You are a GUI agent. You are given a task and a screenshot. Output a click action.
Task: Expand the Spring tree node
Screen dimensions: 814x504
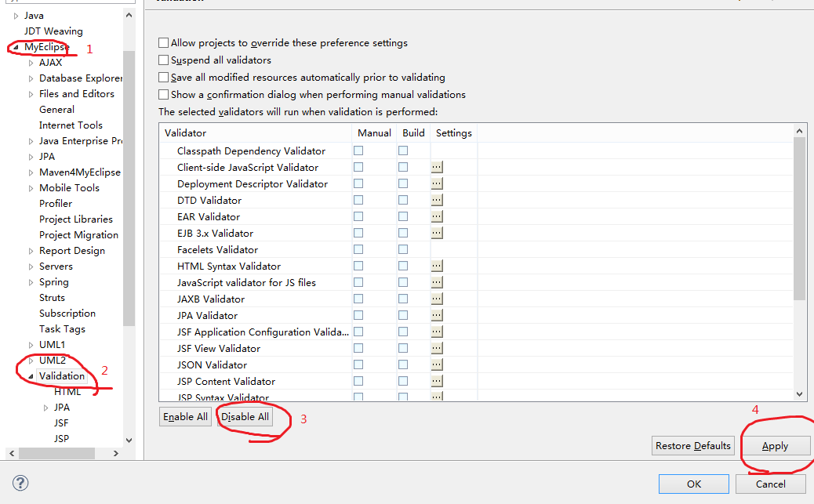[x=31, y=282]
